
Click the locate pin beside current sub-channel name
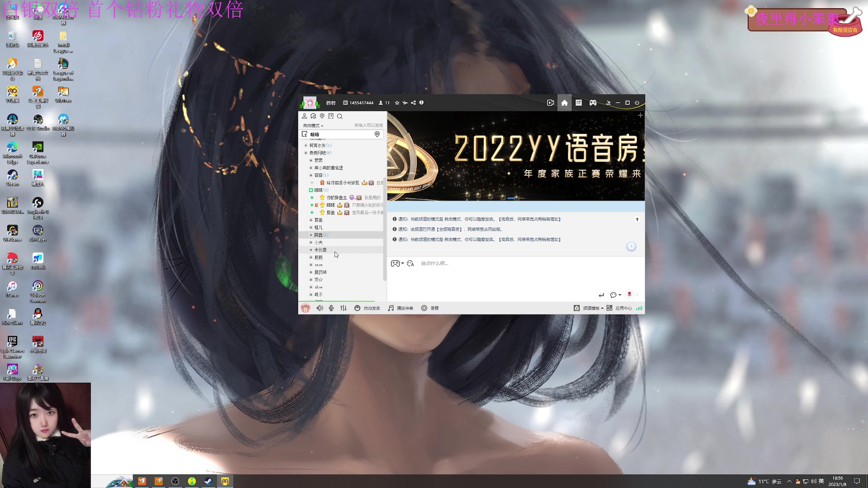[x=377, y=134]
